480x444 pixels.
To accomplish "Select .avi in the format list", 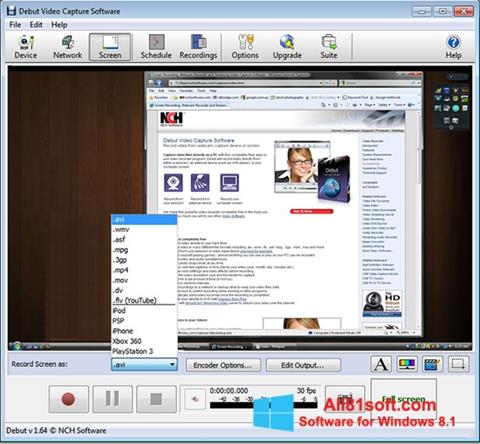I will click(144, 220).
